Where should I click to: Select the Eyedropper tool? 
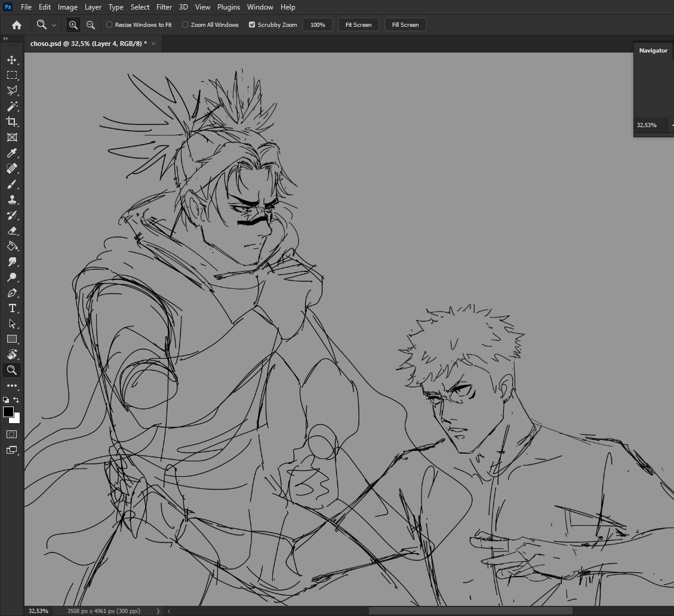point(12,153)
